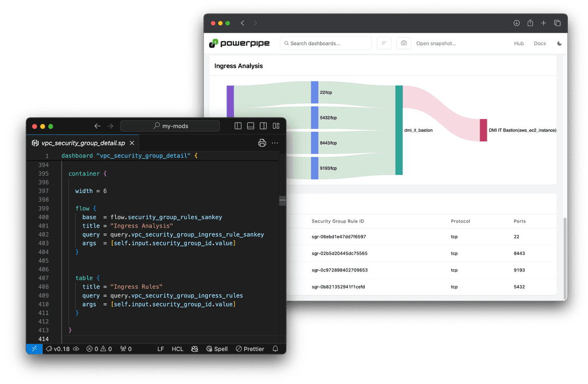Open the Docs menu item
Screen dimensions: 588x384
tap(540, 43)
